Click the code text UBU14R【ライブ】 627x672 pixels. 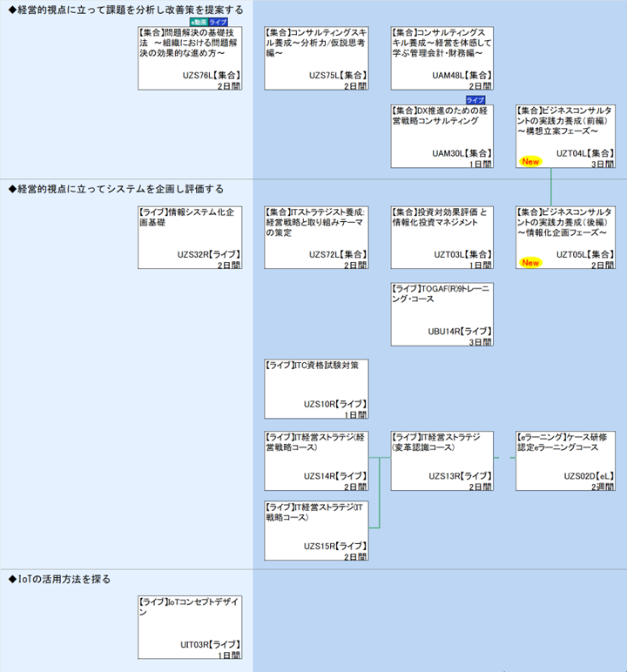pos(460,332)
